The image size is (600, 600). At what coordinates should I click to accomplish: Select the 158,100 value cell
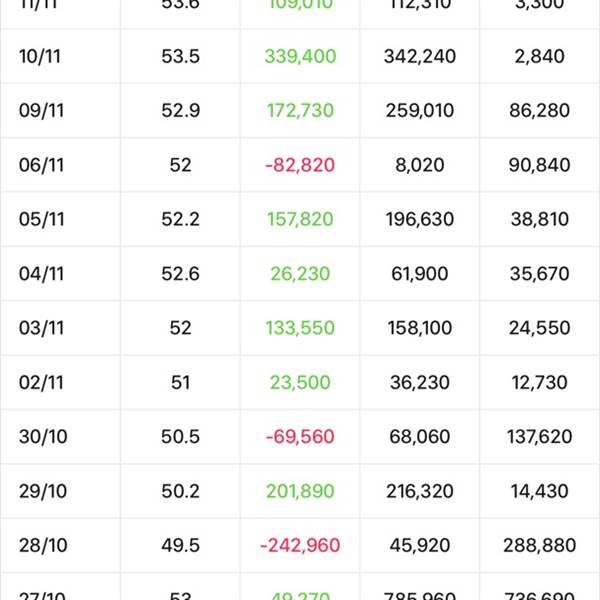[x=420, y=328]
